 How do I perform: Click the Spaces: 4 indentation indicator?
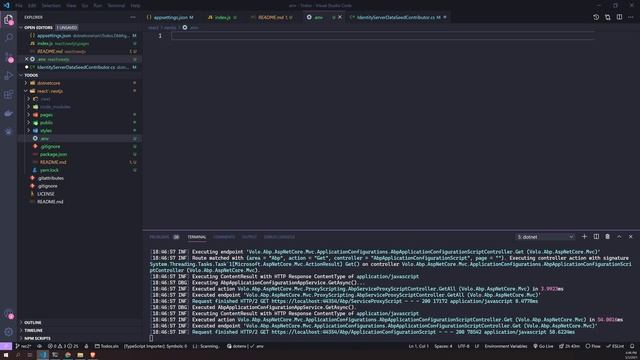[x=443, y=346]
